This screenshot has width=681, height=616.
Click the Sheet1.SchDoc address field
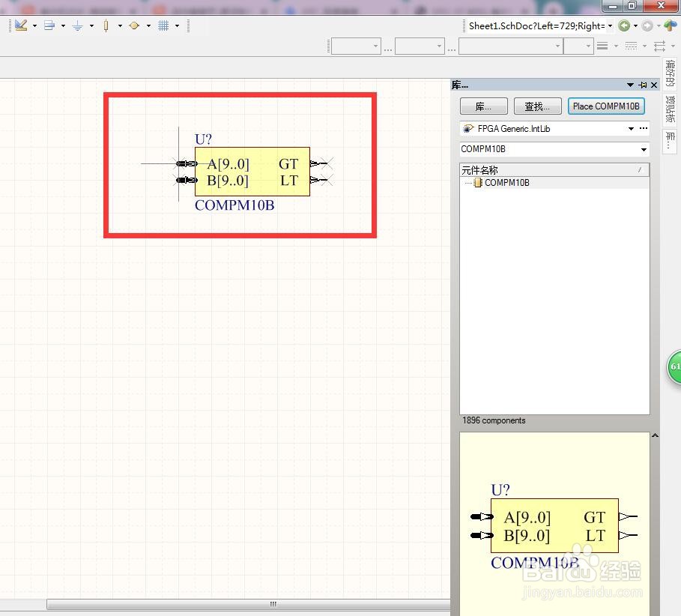click(x=537, y=26)
